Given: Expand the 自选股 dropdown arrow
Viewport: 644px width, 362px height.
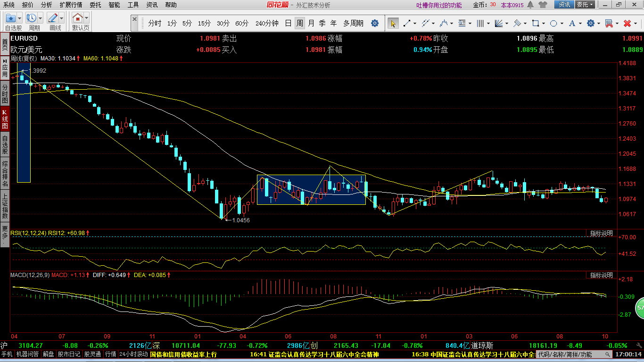Looking at the screenshot, I should [x=20, y=18].
